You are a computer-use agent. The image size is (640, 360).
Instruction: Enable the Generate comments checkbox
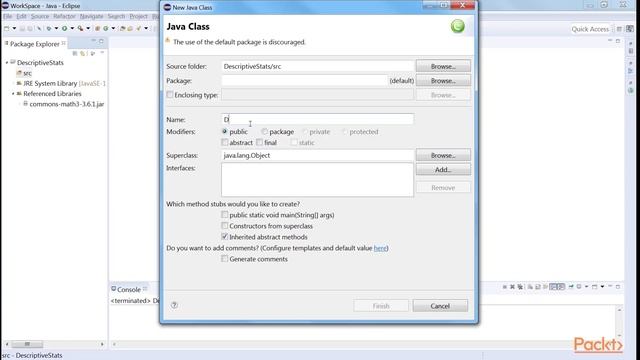[224, 258]
